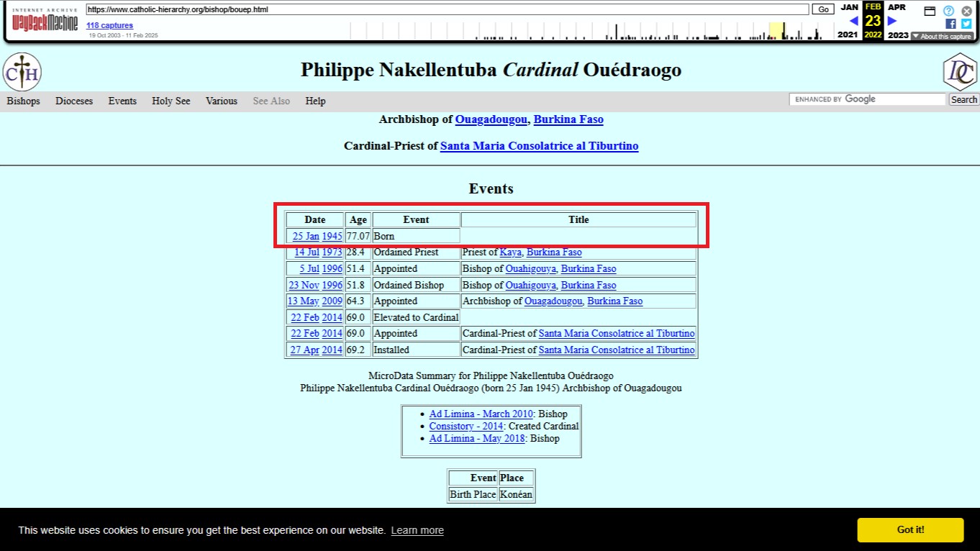The image size is (980, 551).
Task: Close the Wayback toolbar with X icon
Action: (x=966, y=11)
